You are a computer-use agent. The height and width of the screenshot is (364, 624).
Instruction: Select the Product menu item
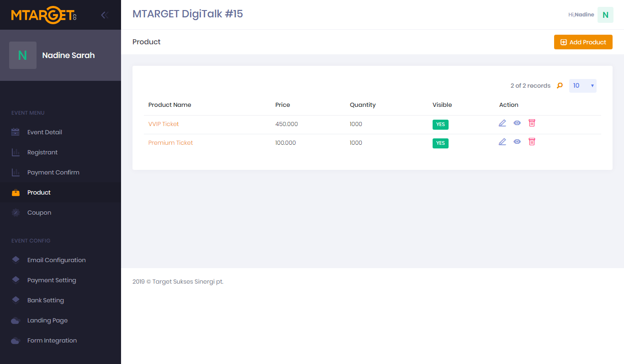point(60,192)
